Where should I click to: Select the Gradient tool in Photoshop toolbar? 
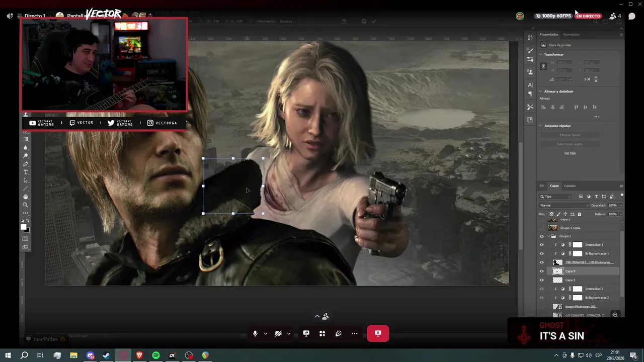26,139
